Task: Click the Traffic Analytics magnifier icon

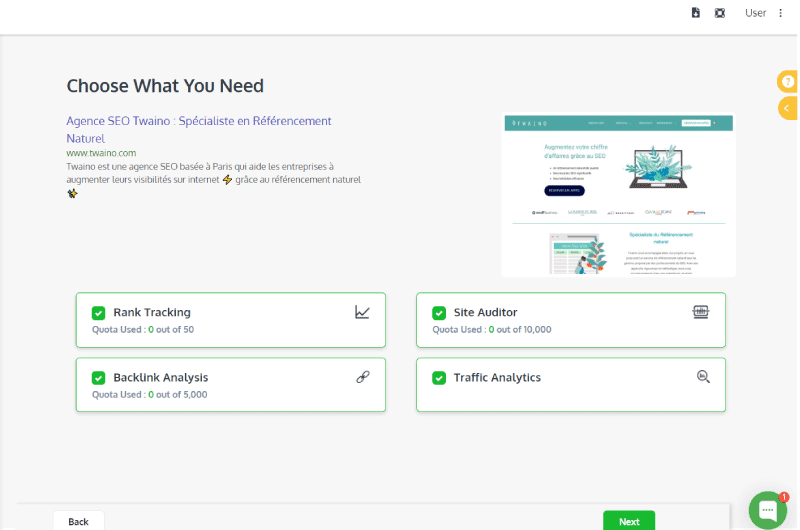Action: coord(703,376)
